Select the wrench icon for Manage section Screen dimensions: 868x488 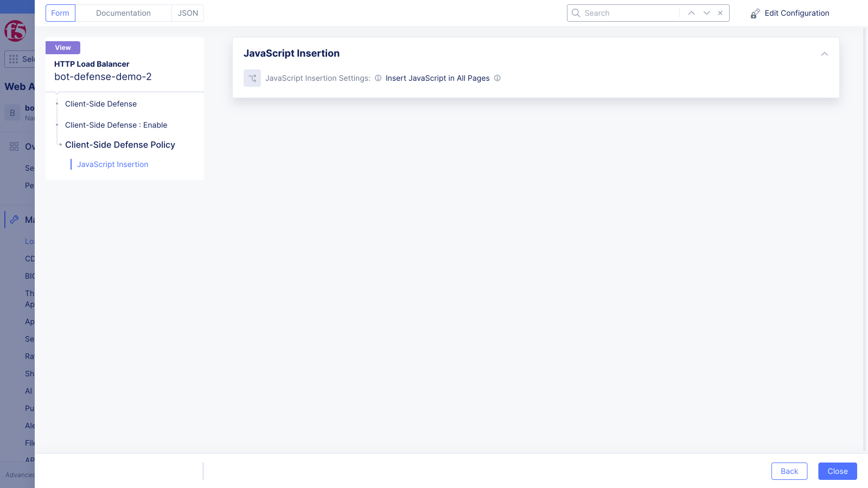click(x=14, y=219)
